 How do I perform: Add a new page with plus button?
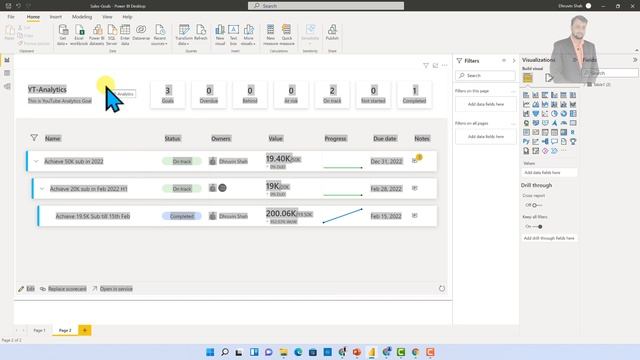[85, 330]
